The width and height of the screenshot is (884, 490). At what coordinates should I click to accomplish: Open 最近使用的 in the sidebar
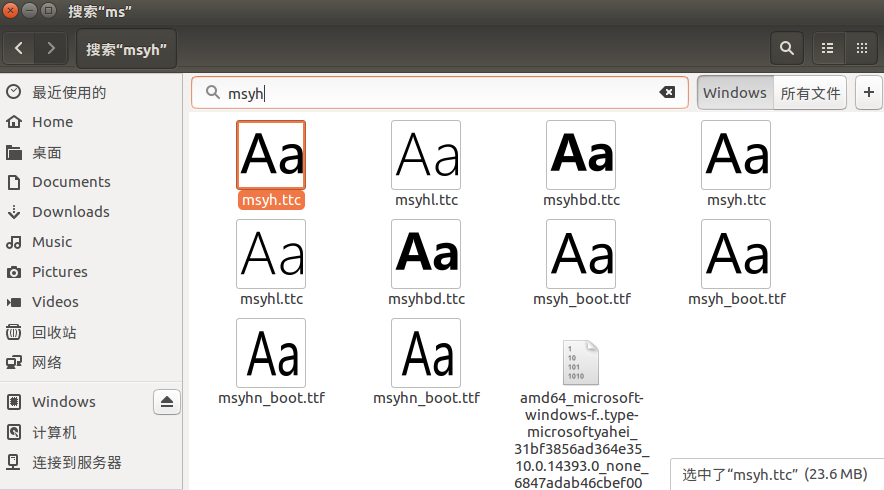91,92
